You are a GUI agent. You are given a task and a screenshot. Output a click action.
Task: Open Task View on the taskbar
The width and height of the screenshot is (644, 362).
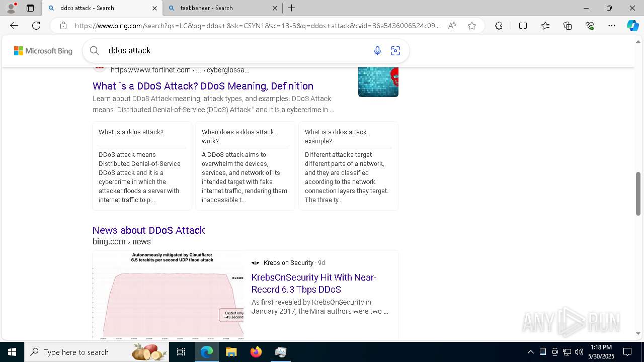coord(181,352)
